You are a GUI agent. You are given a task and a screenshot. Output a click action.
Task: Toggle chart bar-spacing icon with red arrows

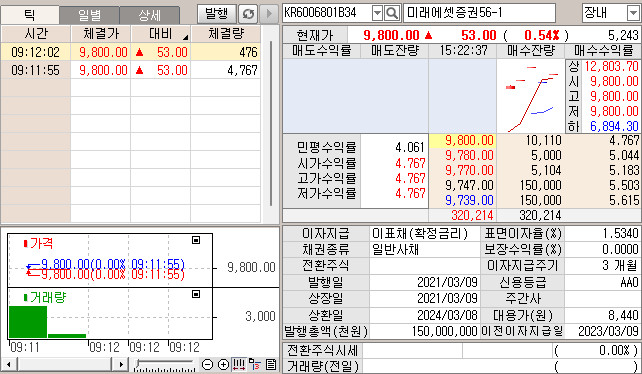click(239, 364)
